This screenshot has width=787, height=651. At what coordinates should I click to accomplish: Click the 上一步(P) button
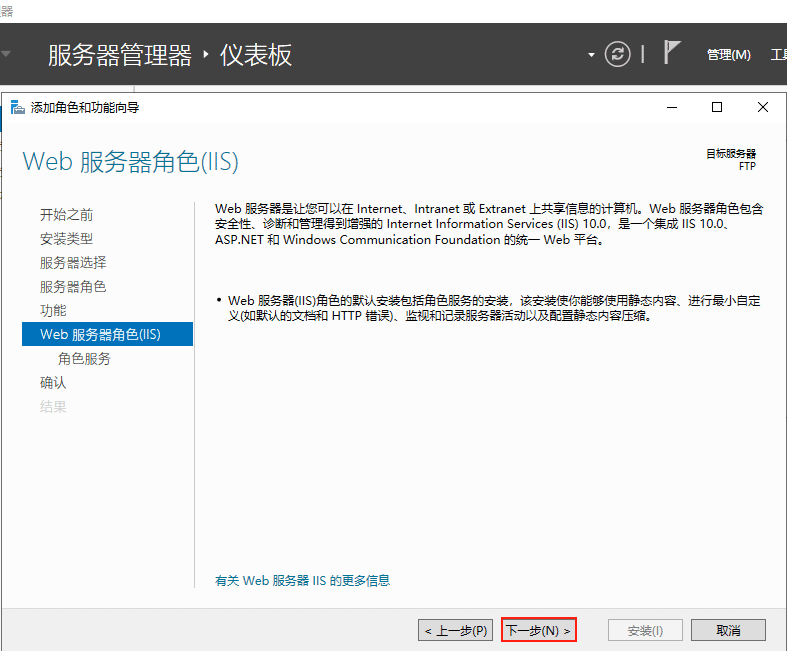click(x=456, y=630)
